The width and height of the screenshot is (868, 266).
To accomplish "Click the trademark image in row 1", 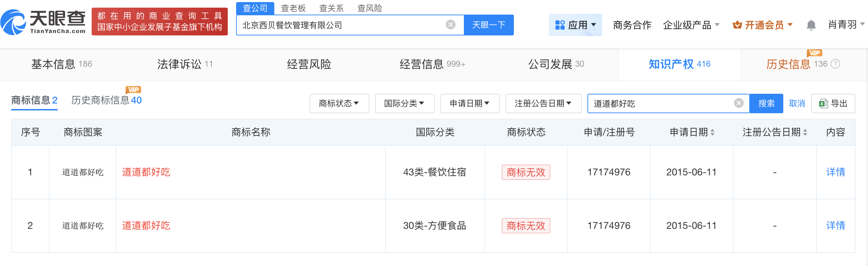I will pyautogui.click(x=83, y=172).
